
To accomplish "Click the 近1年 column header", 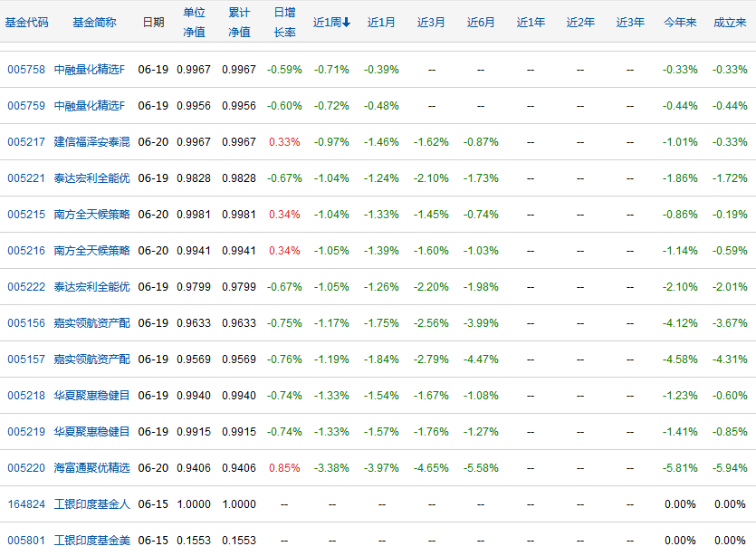I will tap(531, 23).
